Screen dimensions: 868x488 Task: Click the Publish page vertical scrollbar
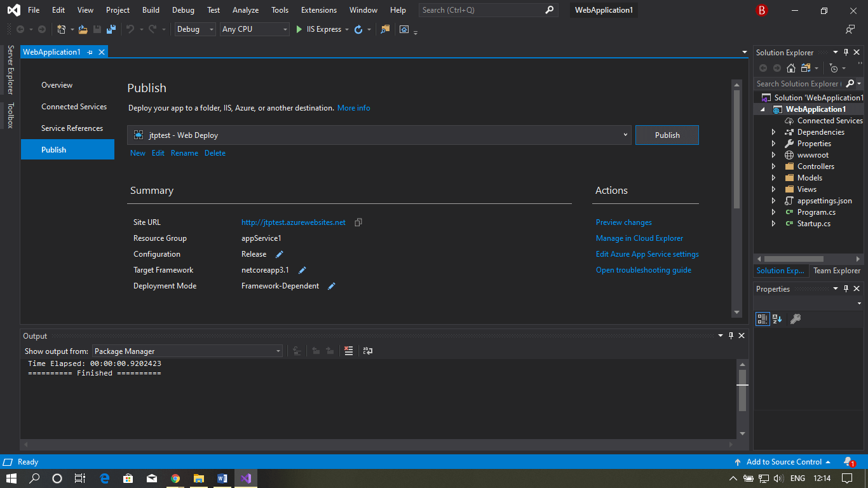[737, 149]
